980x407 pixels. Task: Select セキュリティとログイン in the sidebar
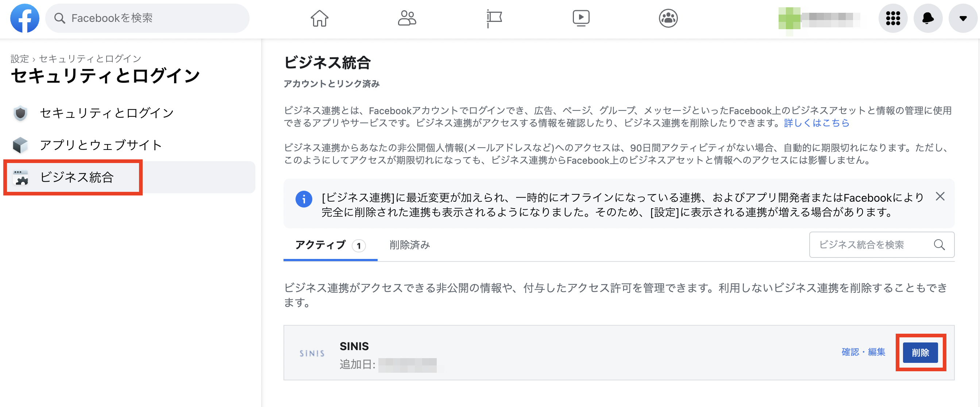pyautogui.click(x=107, y=113)
